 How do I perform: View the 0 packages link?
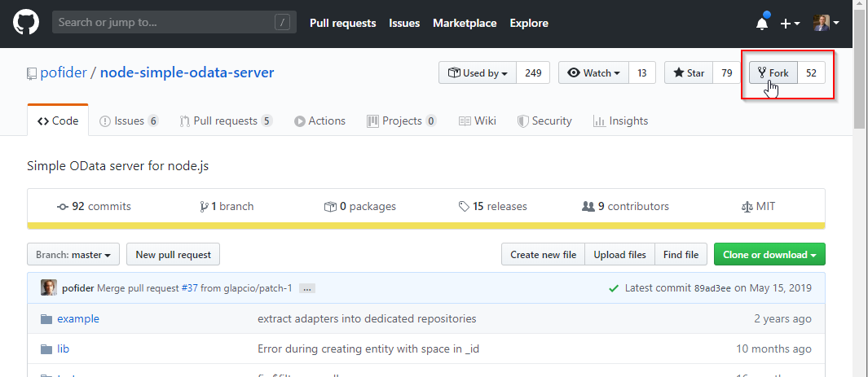(359, 207)
